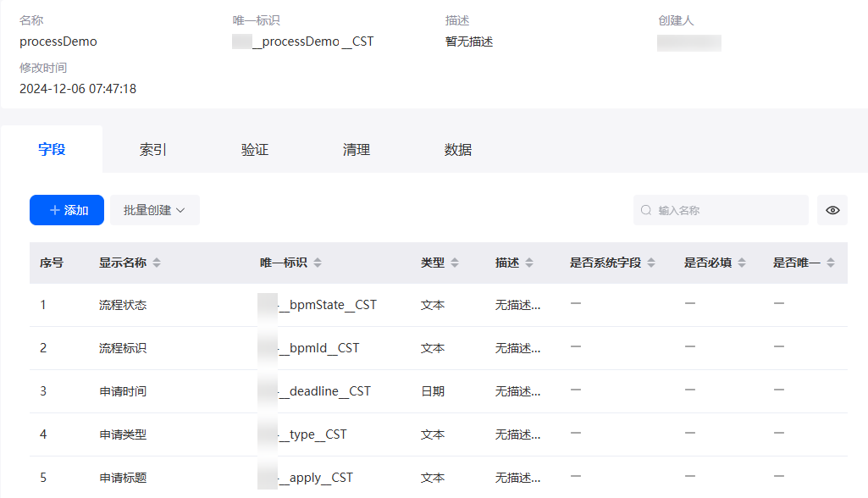Select the 流程状态 field row
This screenshot has width=868, height=498.
439,305
